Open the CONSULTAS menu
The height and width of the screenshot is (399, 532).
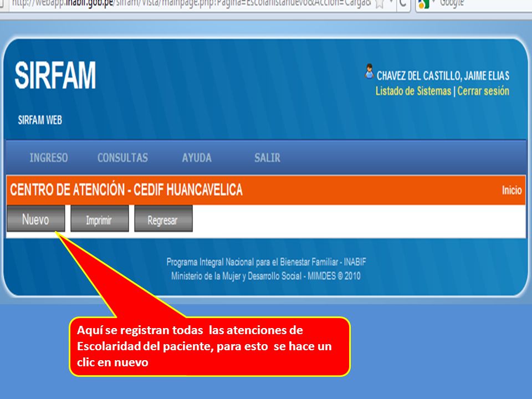pyautogui.click(x=122, y=158)
